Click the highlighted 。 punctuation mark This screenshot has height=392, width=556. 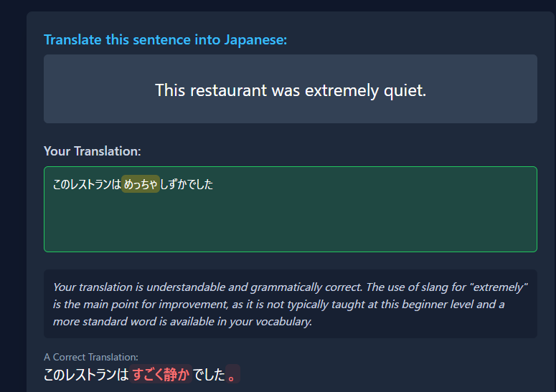pos(232,374)
